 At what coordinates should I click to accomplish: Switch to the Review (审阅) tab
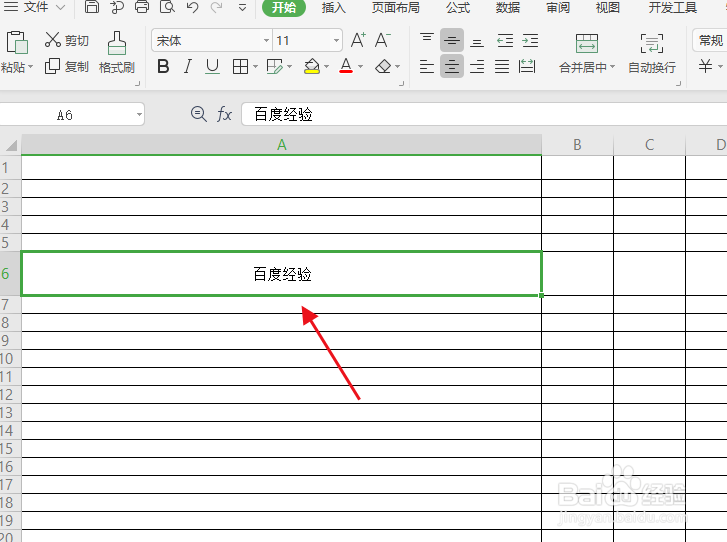558,7
